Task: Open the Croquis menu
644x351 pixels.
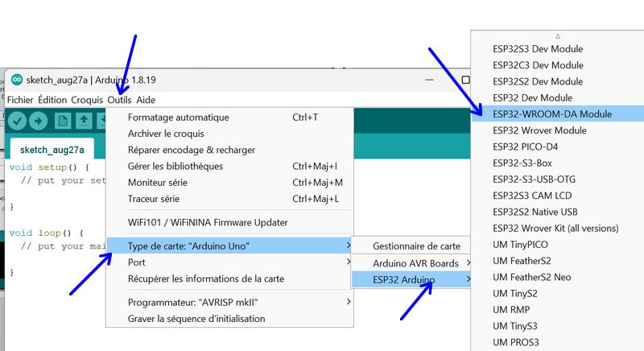Action: coord(87,100)
